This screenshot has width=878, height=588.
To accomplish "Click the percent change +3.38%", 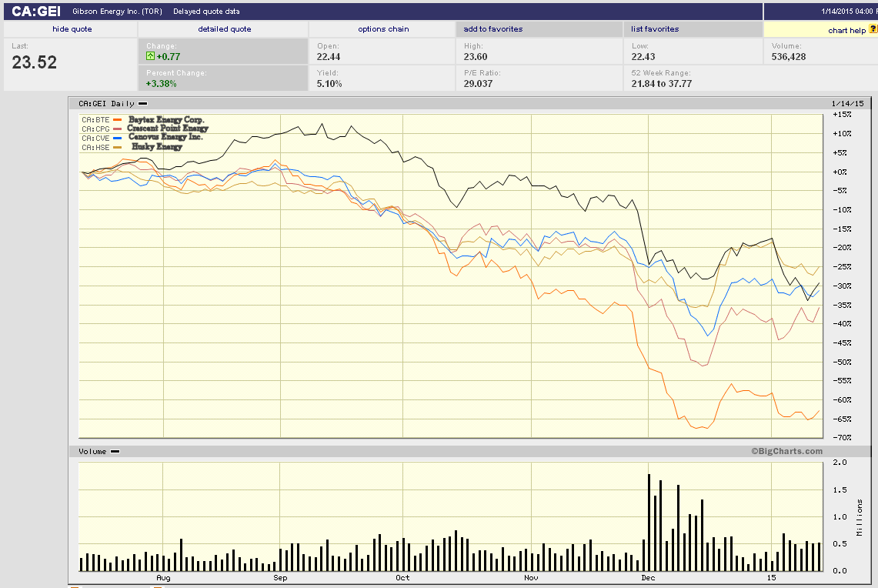I will (162, 83).
